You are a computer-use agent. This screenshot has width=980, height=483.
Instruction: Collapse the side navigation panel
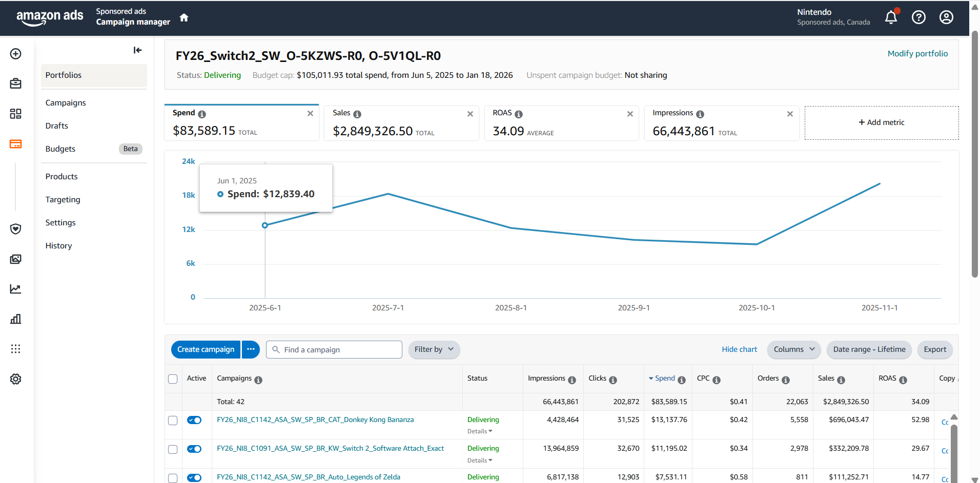click(137, 50)
